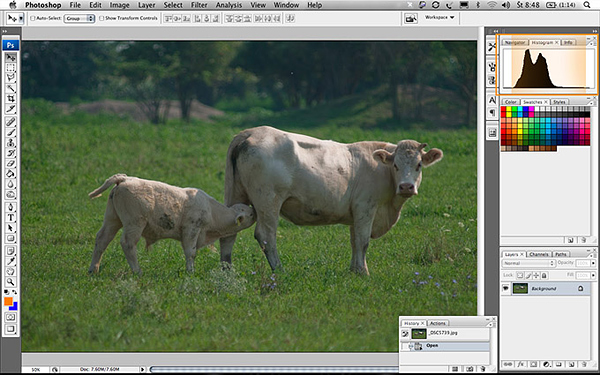Select the Rectangular Marquee tool
The height and width of the screenshot is (375, 600).
(x=11, y=68)
